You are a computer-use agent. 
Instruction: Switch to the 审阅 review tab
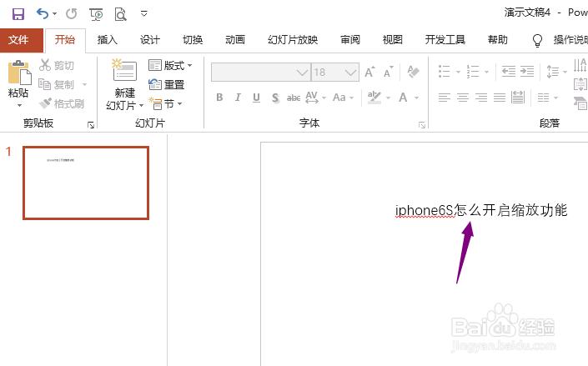350,40
